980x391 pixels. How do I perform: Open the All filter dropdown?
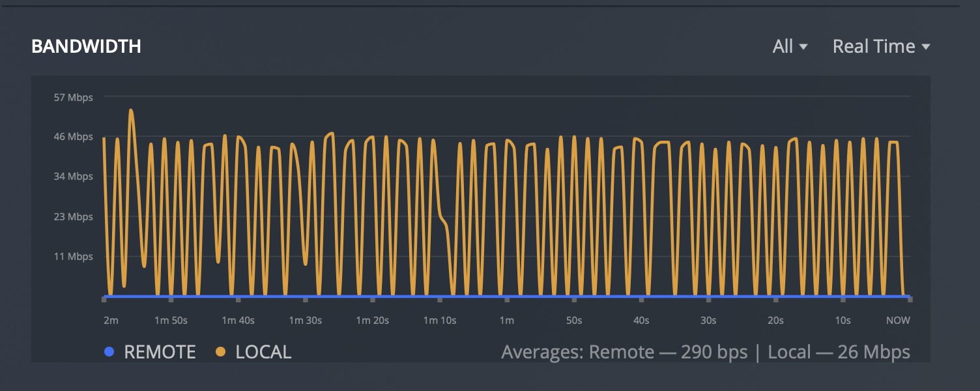790,46
